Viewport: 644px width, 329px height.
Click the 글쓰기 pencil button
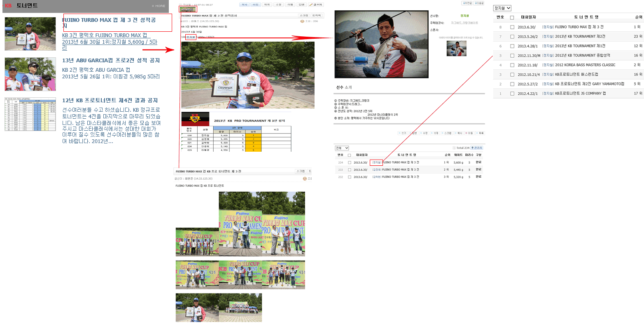click(316, 5)
